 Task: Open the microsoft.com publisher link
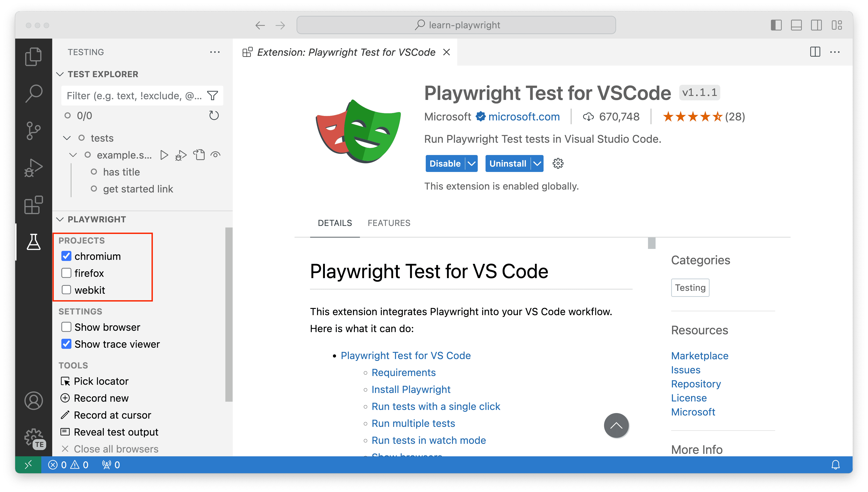[x=523, y=117]
